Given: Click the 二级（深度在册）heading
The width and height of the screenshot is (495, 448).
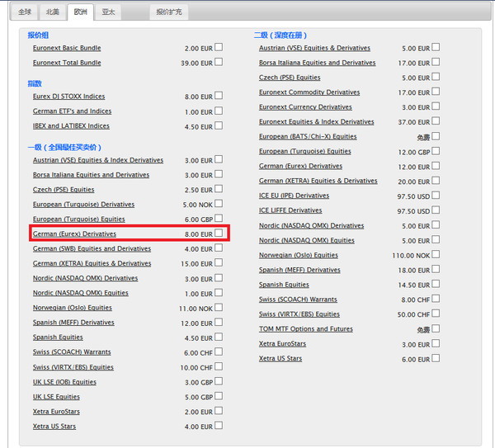Looking at the screenshot, I should (280, 35).
